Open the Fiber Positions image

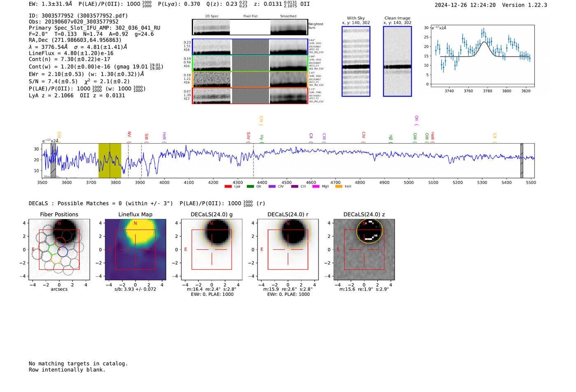tap(59, 249)
